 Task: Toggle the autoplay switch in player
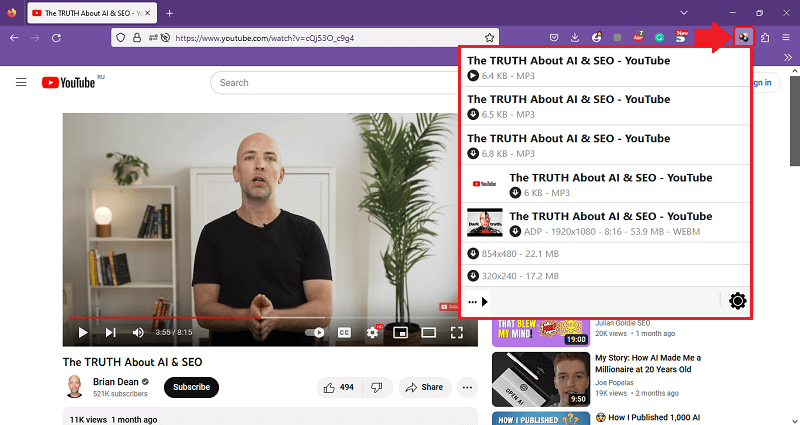click(315, 333)
